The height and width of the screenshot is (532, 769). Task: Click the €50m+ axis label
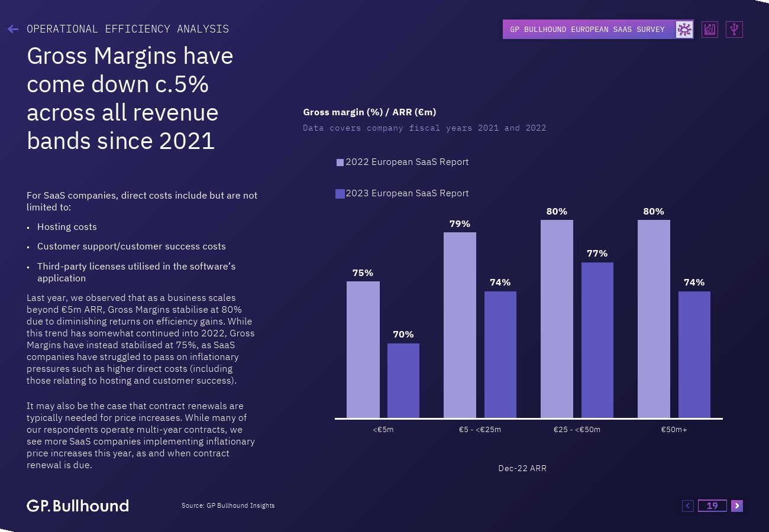point(674,430)
